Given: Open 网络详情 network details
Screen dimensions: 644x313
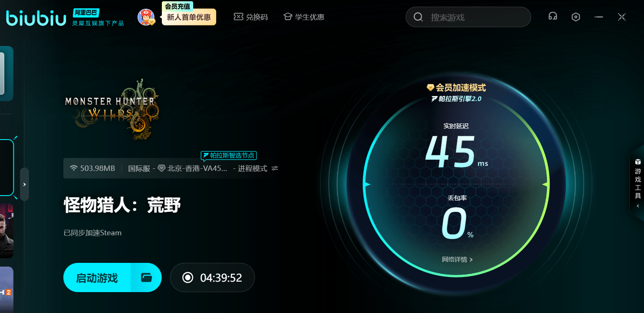Looking at the screenshot, I should pos(457,260).
